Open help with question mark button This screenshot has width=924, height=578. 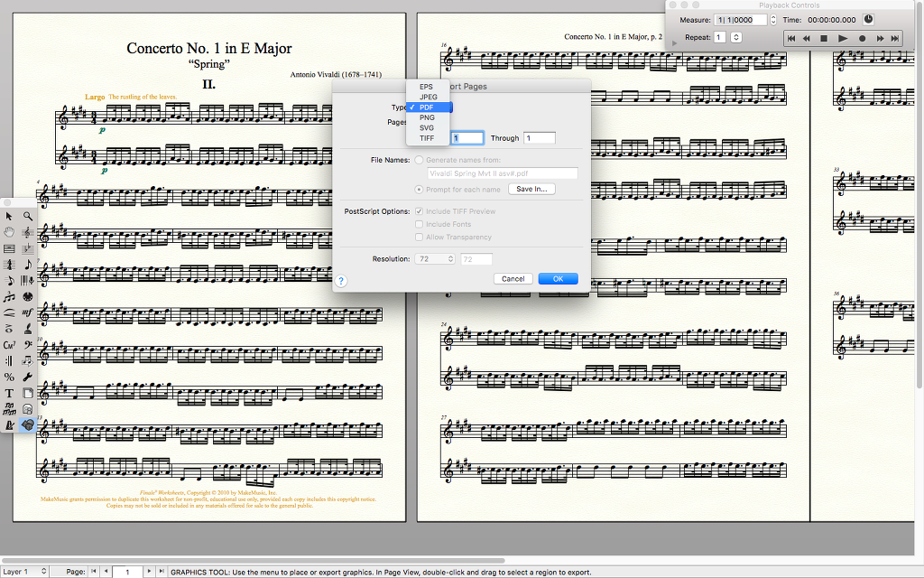[341, 282]
